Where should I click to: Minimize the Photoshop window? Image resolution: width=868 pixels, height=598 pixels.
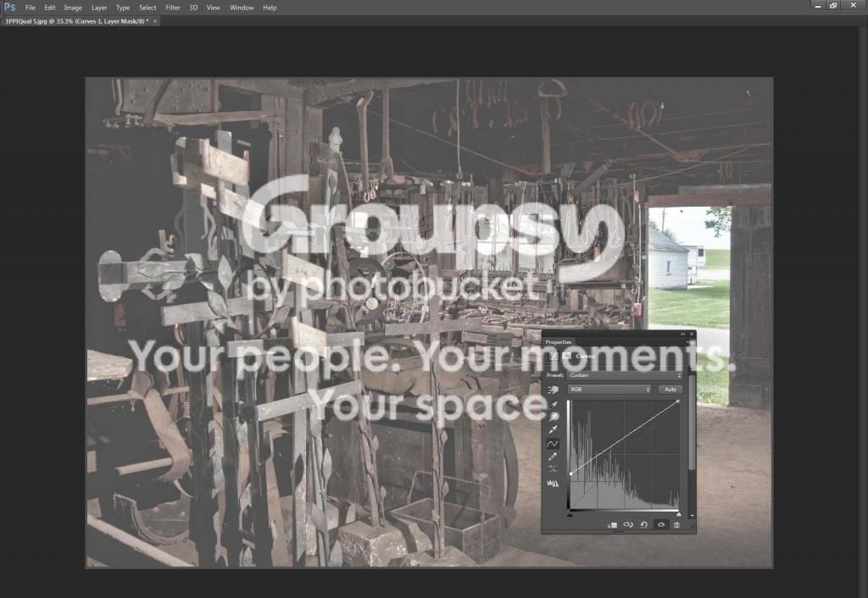(818, 6)
